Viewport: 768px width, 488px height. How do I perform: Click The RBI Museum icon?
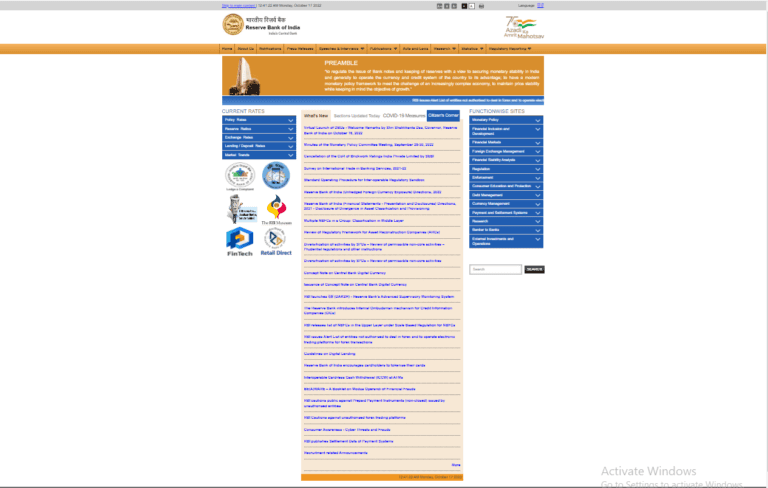tap(275, 209)
